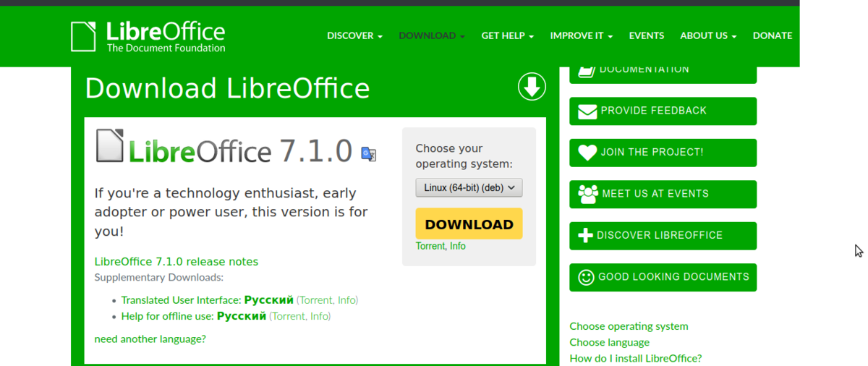Click Info link for offline Help
The image size is (868, 366).
click(319, 316)
